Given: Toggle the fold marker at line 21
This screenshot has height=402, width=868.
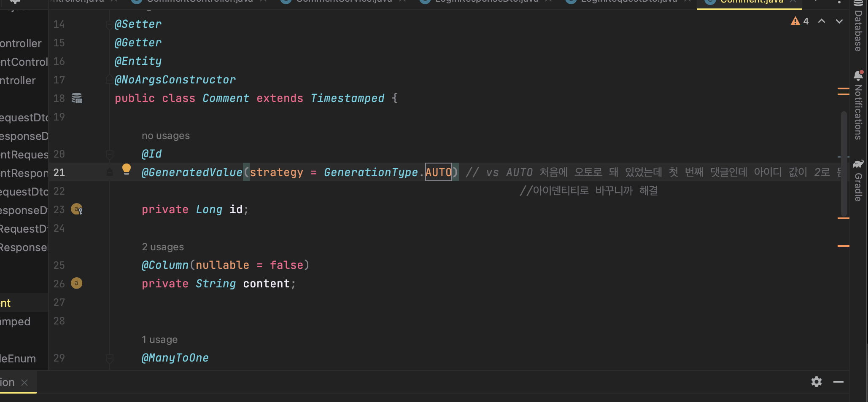Looking at the screenshot, I should [x=109, y=172].
